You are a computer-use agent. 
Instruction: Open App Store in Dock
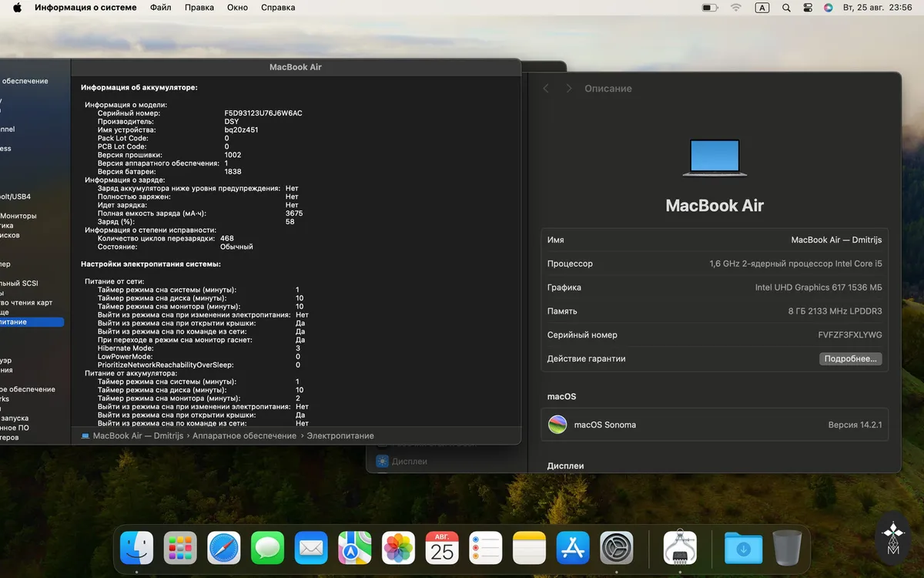tap(573, 548)
